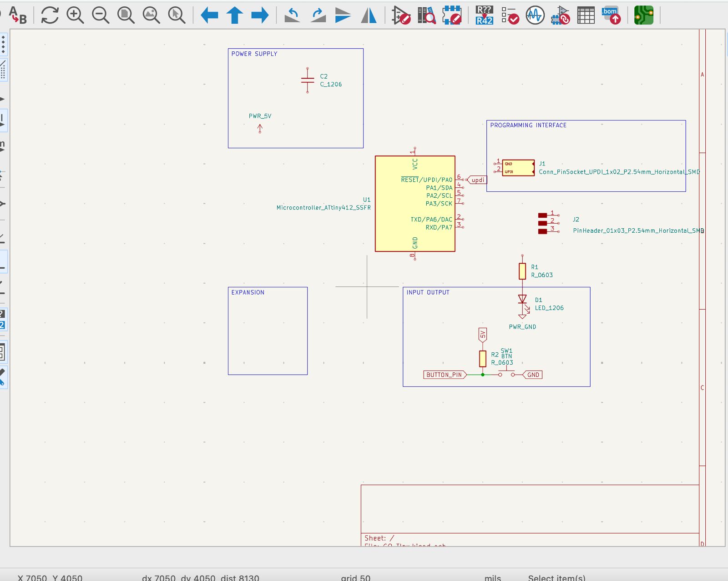Navigate up one sheet with blue arrow
The image size is (728, 581).
click(x=235, y=15)
